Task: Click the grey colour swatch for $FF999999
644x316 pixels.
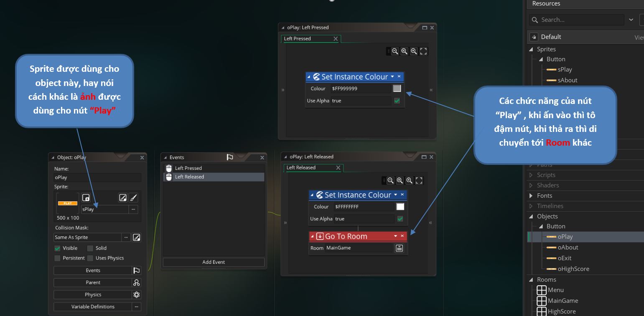Action: (x=397, y=88)
